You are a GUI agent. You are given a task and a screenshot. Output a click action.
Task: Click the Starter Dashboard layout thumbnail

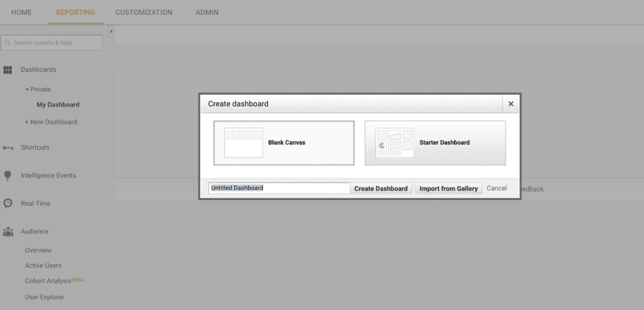(395, 143)
